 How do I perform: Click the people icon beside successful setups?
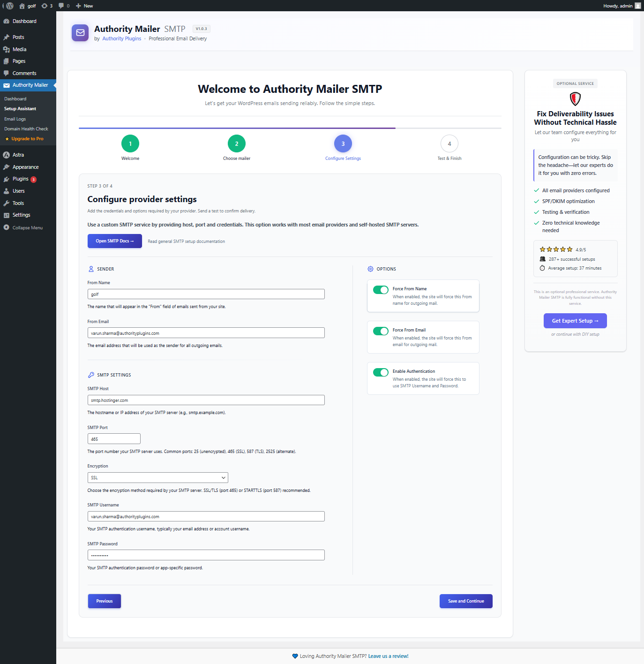[542, 259]
